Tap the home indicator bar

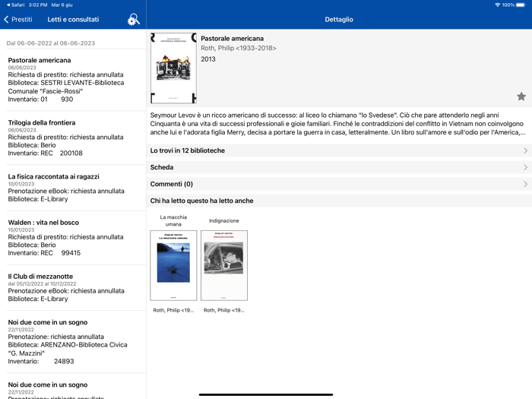coord(266,394)
